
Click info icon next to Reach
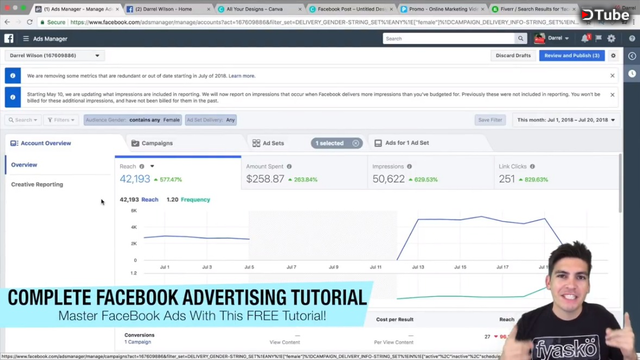coord(142,166)
